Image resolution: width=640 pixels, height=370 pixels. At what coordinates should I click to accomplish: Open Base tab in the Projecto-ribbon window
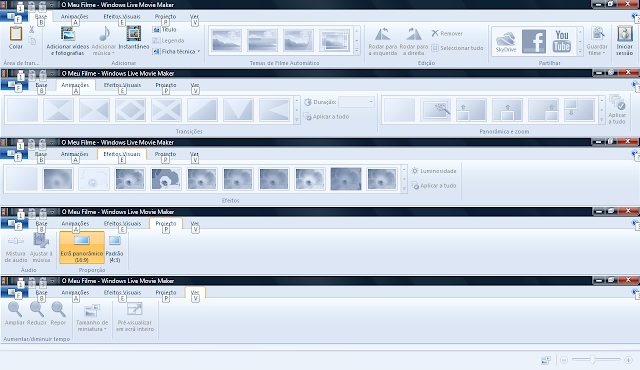point(41,224)
